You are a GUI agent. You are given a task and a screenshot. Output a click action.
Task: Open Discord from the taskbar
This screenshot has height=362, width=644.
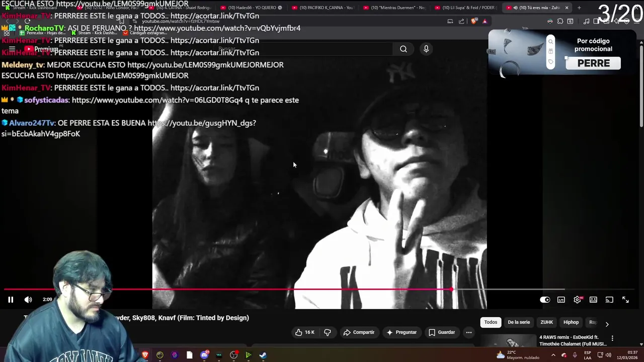(204, 355)
